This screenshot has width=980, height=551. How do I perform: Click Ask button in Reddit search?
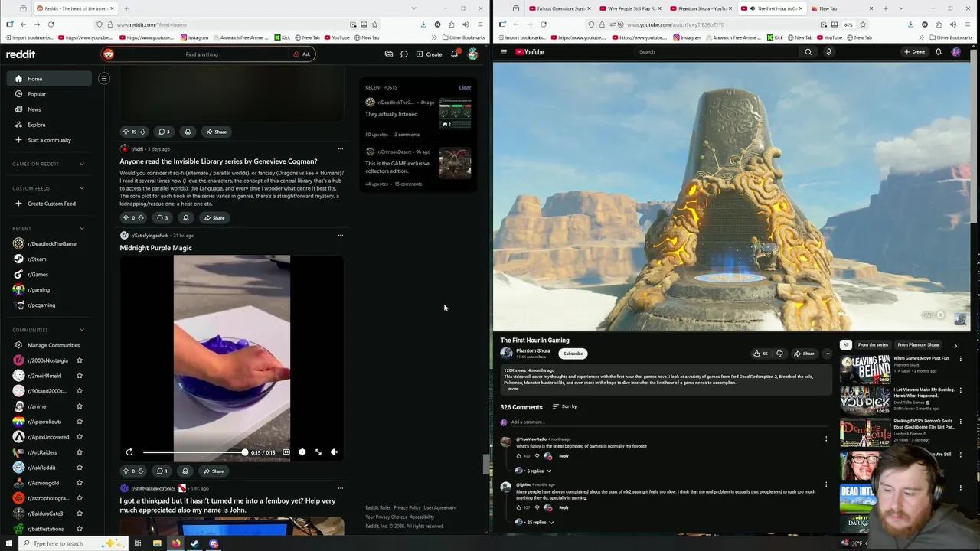302,54
